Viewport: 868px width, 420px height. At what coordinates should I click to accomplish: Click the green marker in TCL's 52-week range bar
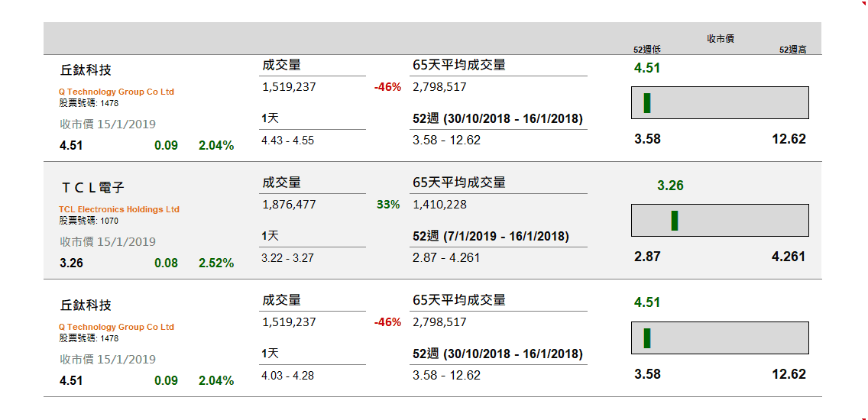[675, 221]
